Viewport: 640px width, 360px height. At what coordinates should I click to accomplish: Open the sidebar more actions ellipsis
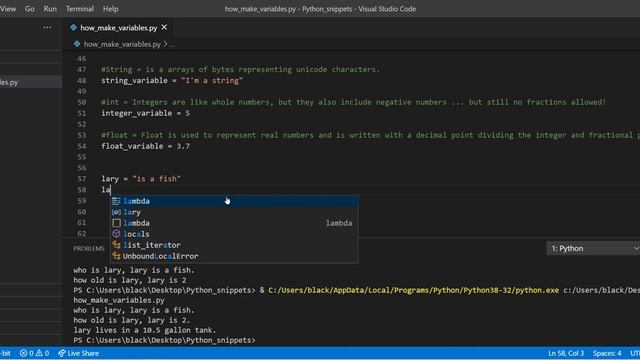coord(47,27)
